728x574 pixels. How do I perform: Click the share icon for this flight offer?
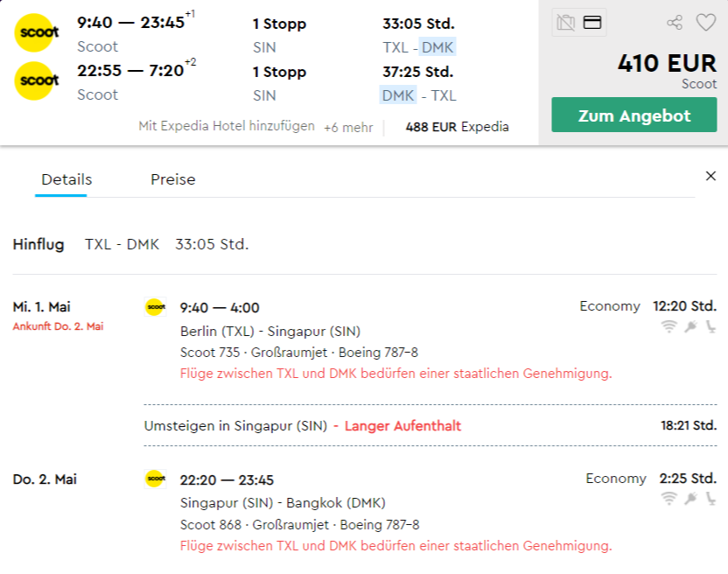click(x=675, y=22)
